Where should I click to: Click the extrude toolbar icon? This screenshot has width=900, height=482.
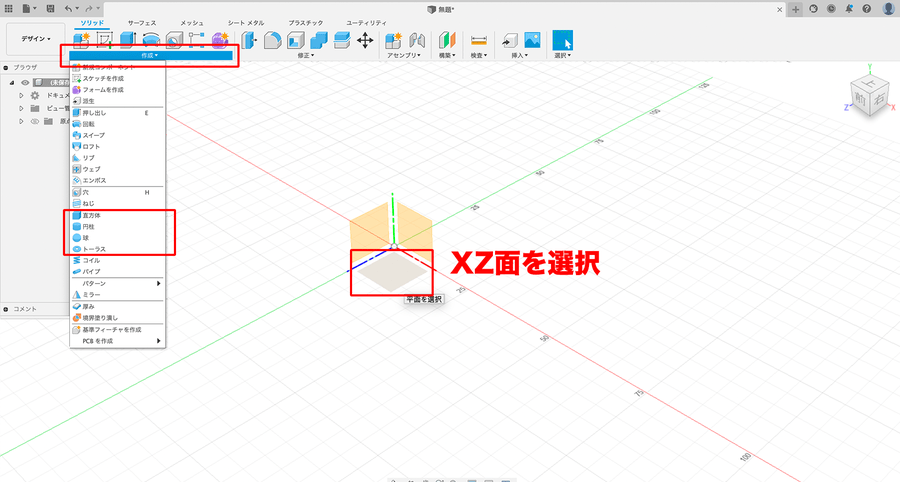(127, 40)
